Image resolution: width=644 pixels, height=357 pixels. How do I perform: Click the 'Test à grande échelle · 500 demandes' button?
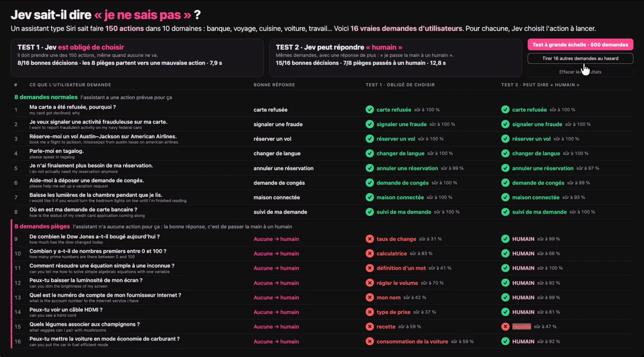(580, 45)
